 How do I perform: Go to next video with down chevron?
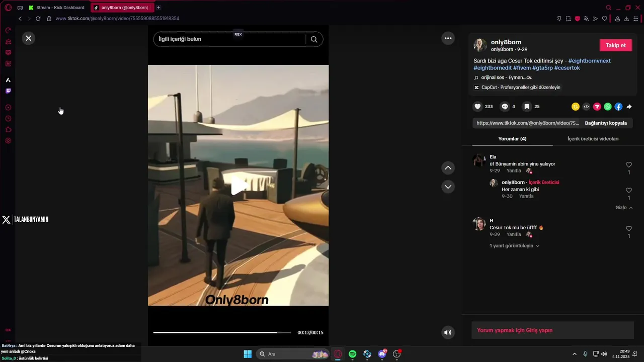[448, 187]
